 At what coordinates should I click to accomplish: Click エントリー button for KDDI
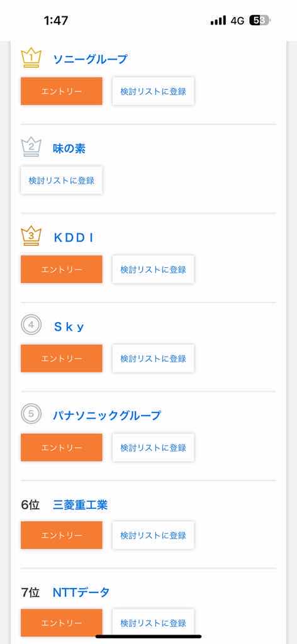pyautogui.click(x=62, y=269)
